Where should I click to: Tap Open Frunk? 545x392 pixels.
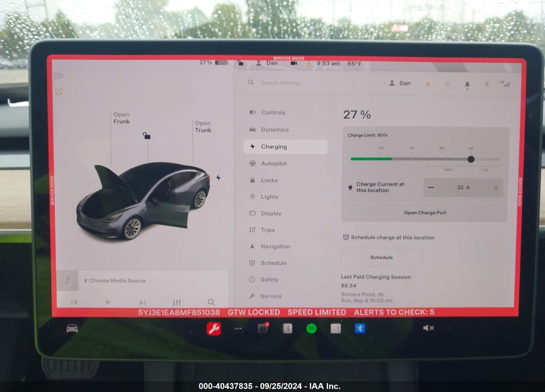click(x=122, y=118)
